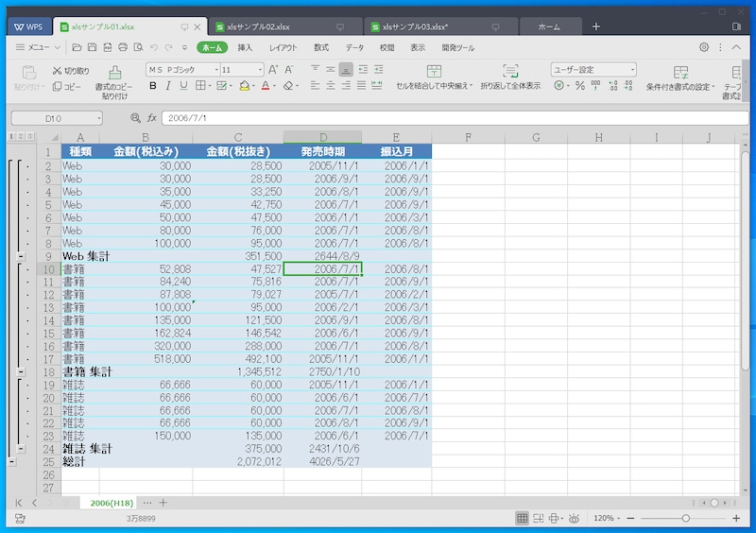Select the 2006(H18) sheet tab
Viewport: 756px width, 533px height.
112,503
